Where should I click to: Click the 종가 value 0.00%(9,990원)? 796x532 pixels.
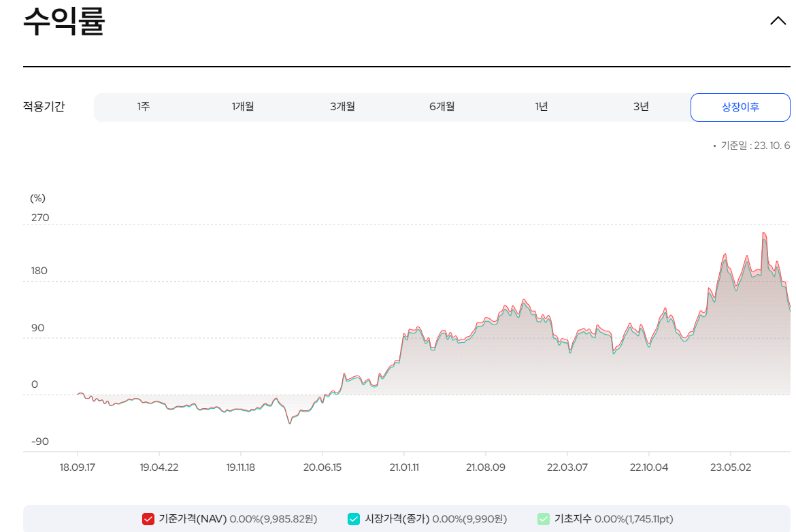coord(469,519)
